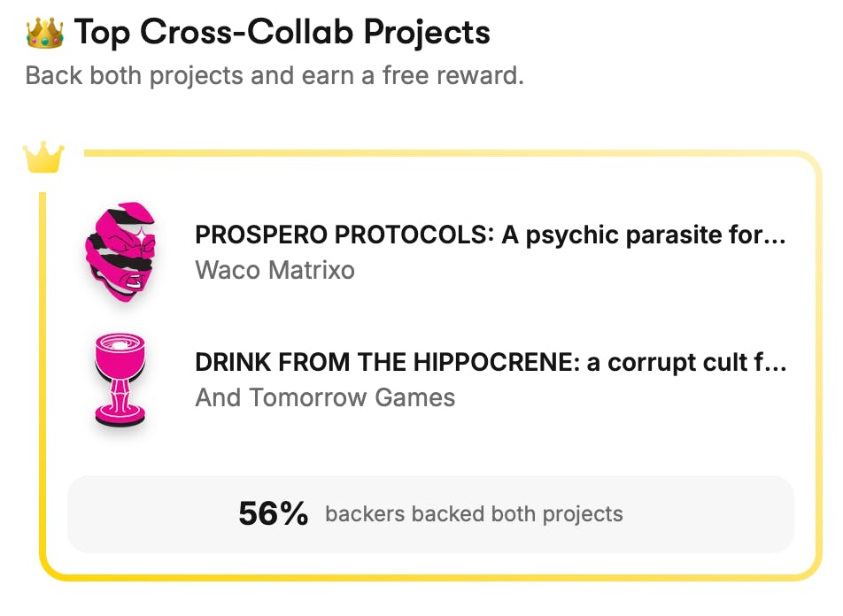Click "Back both projects" in the subtitle
The height and width of the screenshot is (616, 843).
[135, 76]
